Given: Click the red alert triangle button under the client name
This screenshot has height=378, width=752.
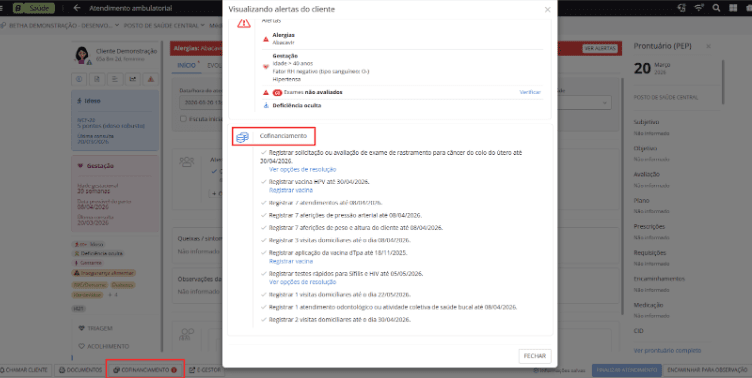Looking at the screenshot, I should (151, 79).
